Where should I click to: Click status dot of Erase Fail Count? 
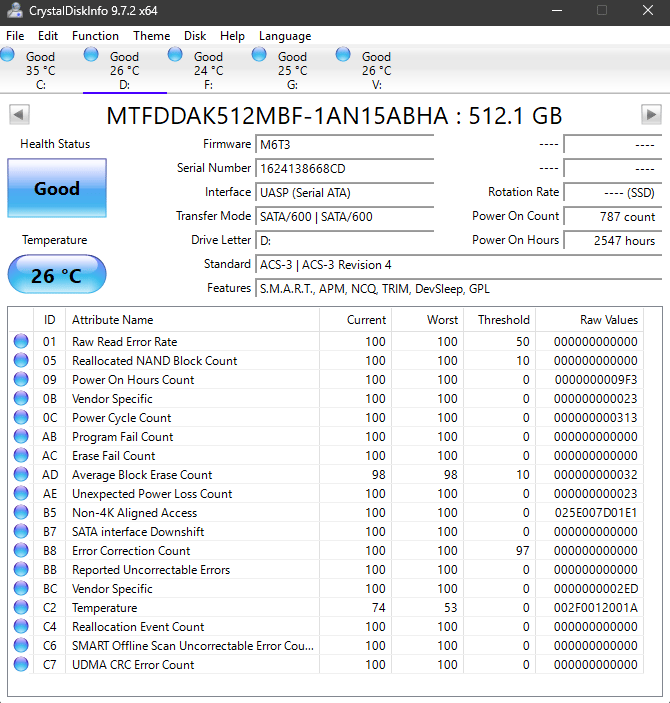[21, 455]
